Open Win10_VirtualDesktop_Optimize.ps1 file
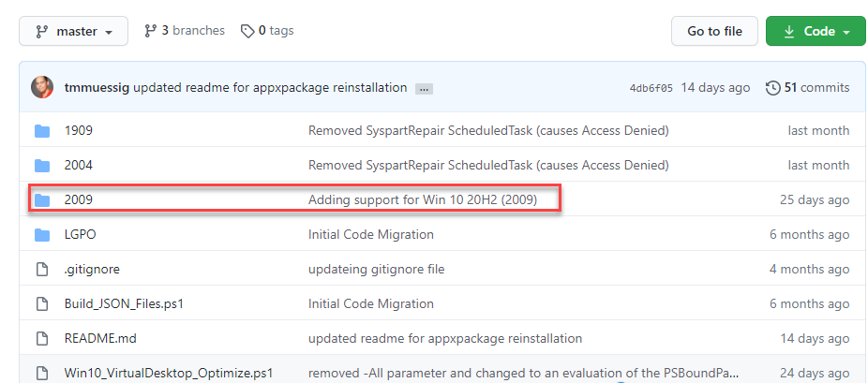Screen dimensions: 868x383 (169, 373)
